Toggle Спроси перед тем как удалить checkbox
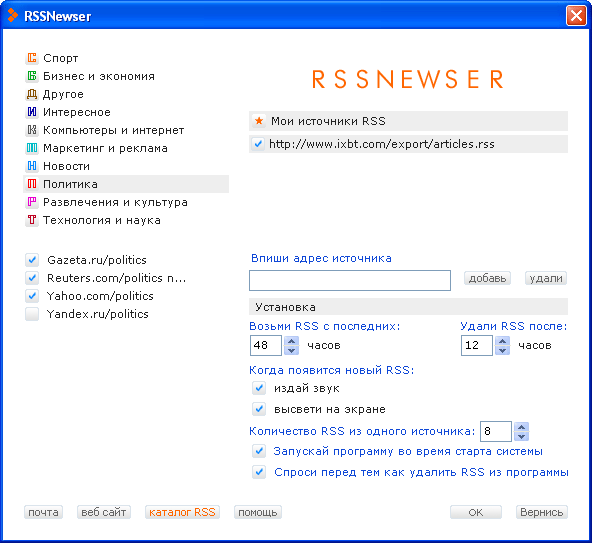592x543 pixels. [259, 472]
